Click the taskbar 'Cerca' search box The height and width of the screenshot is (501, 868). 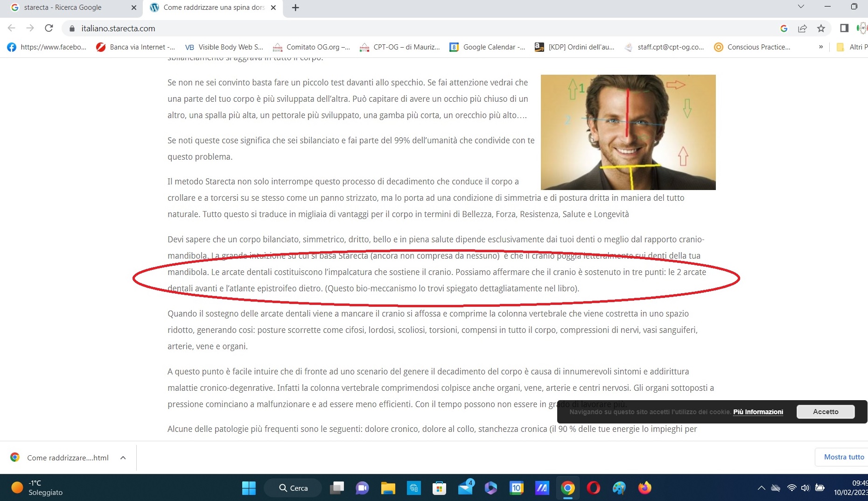(293, 488)
